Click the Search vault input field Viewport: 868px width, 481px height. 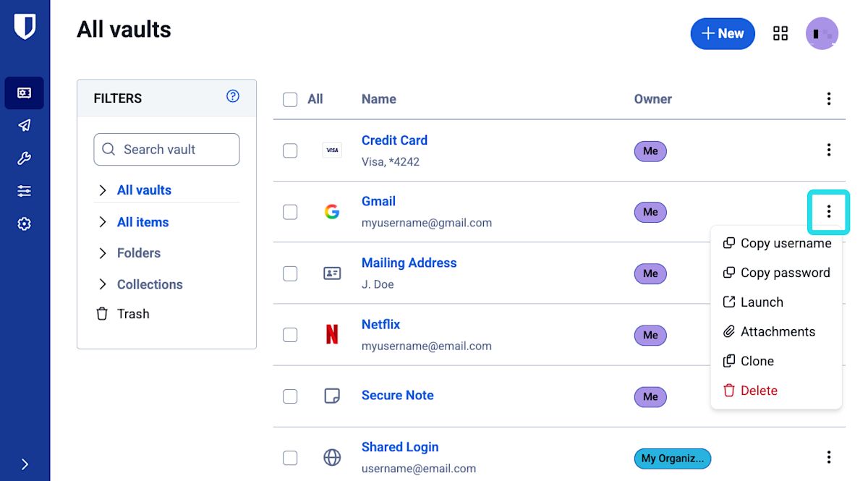(x=166, y=150)
